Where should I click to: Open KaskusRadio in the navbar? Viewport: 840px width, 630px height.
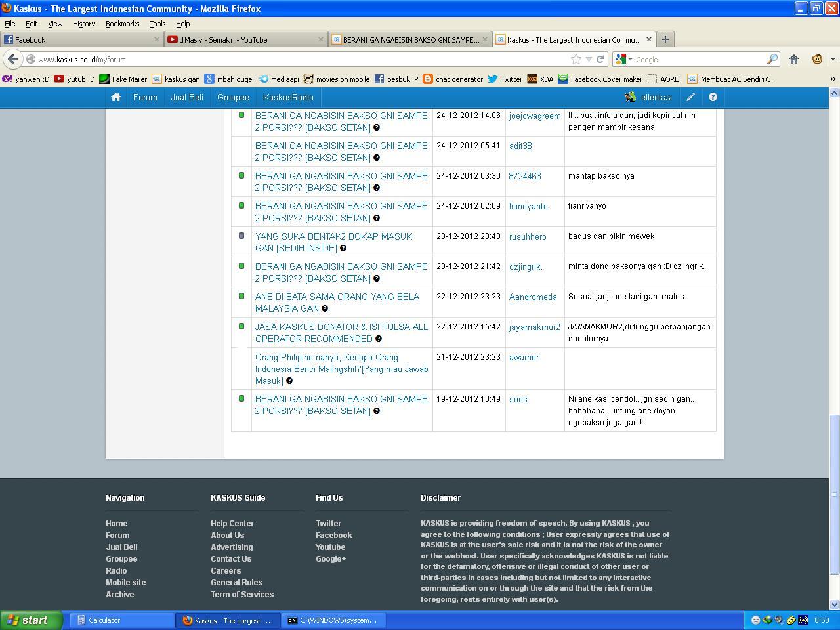pos(288,97)
